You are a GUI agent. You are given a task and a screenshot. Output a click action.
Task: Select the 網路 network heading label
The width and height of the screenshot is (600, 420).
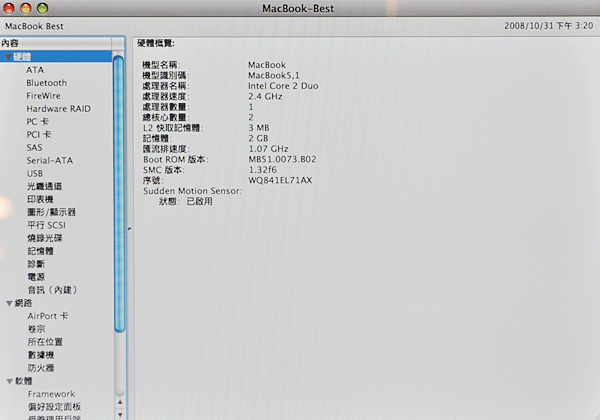click(x=23, y=303)
